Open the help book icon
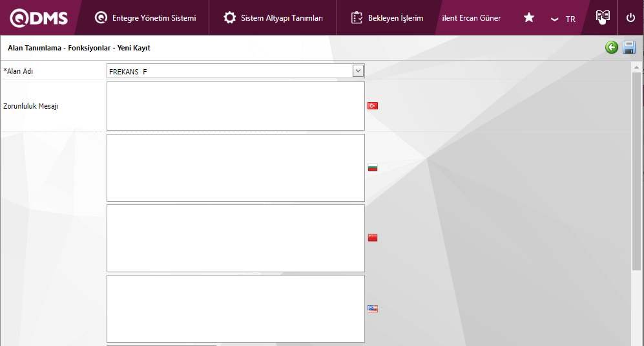 pos(603,17)
